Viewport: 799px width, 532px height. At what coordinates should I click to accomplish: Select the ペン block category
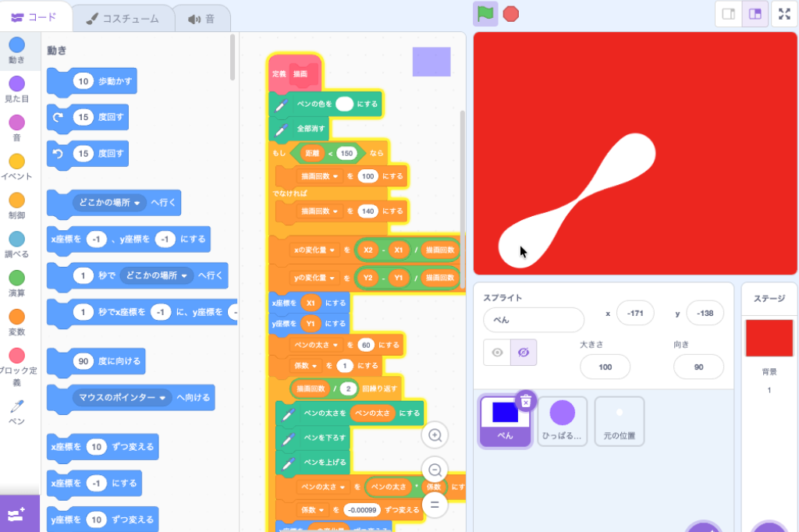point(16,413)
